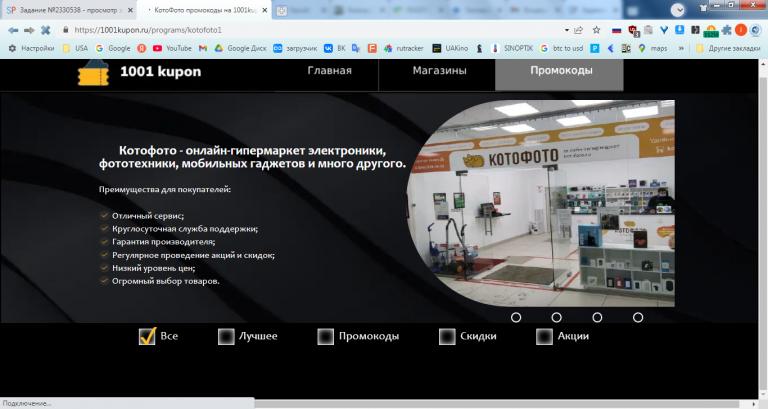Check the Скидки filter checkbox
768x409 pixels.
point(447,337)
